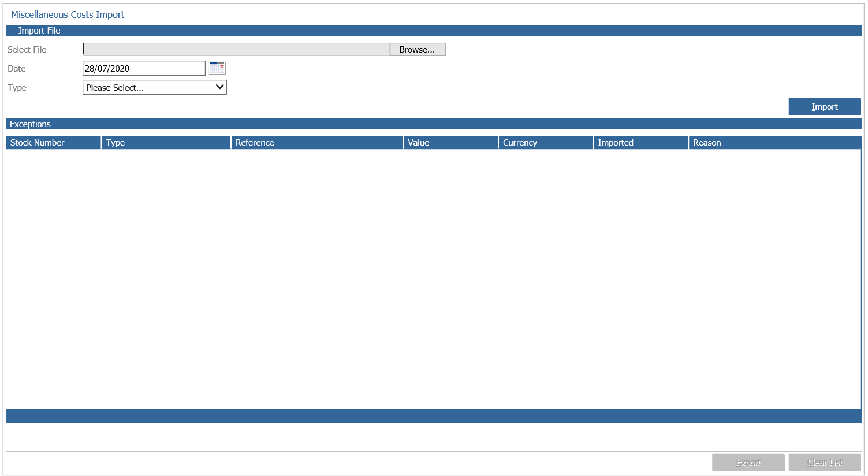Click the Select File label
868x476 pixels.
click(27, 50)
